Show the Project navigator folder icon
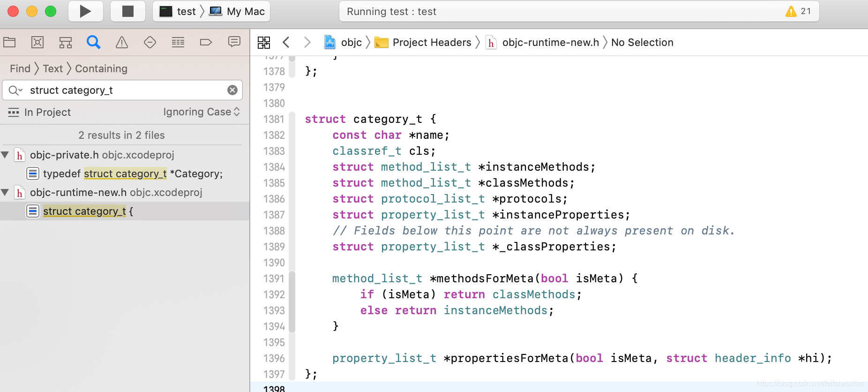The image size is (868, 392). [x=9, y=42]
